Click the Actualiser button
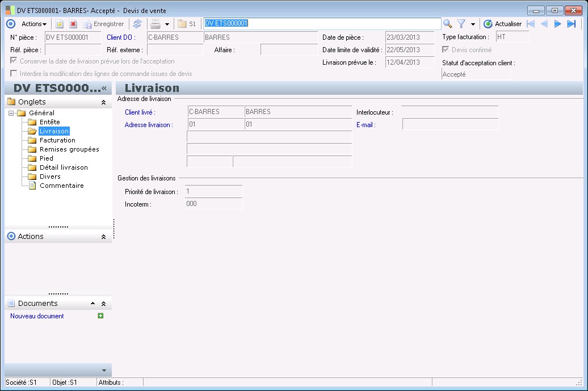The image size is (588, 391). click(x=502, y=24)
